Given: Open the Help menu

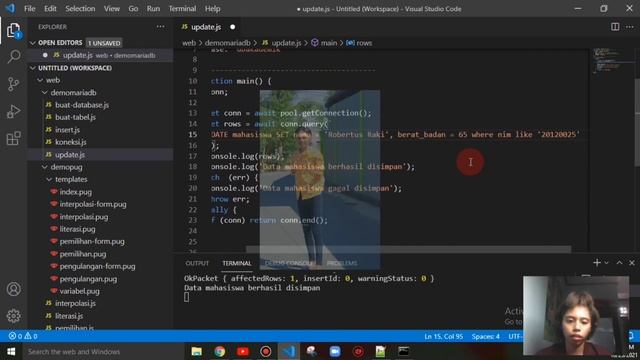Looking at the screenshot, I should 212,9.
